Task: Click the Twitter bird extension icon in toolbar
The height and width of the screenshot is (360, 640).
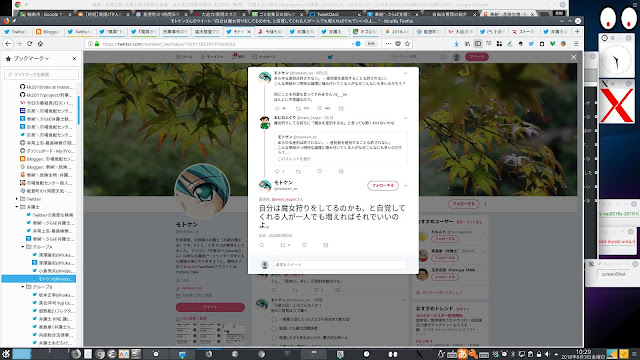Action: pos(531,44)
